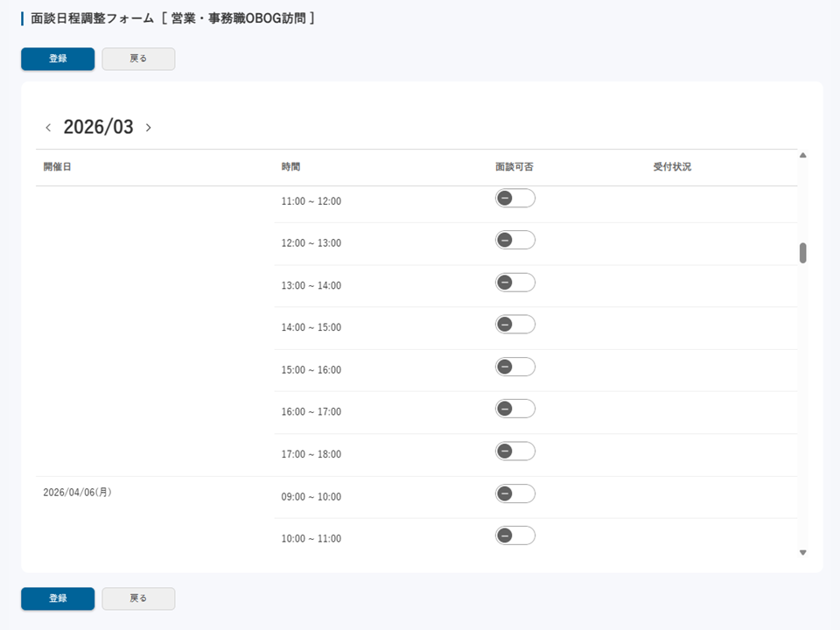Viewport: 840px width, 630px height.
Task: Go to previous month using left chevron
Action: (48, 128)
